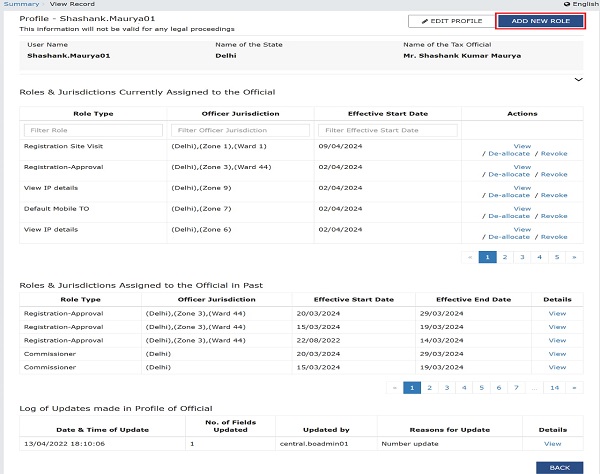The width and height of the screenshot is (600, 474).
Task: Focus the Filter Effective Start Date field
Action: pos(388,130)
